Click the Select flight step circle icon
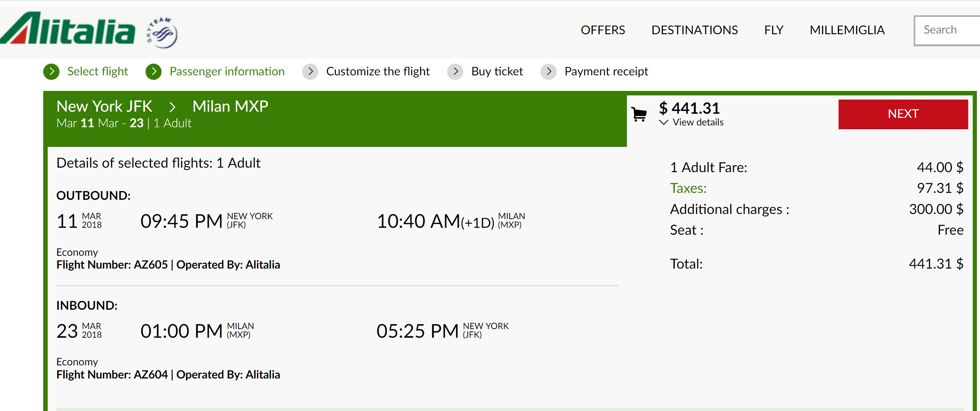Image resolution: width=980 pixels, height=411 pixels. coord(52,72)
